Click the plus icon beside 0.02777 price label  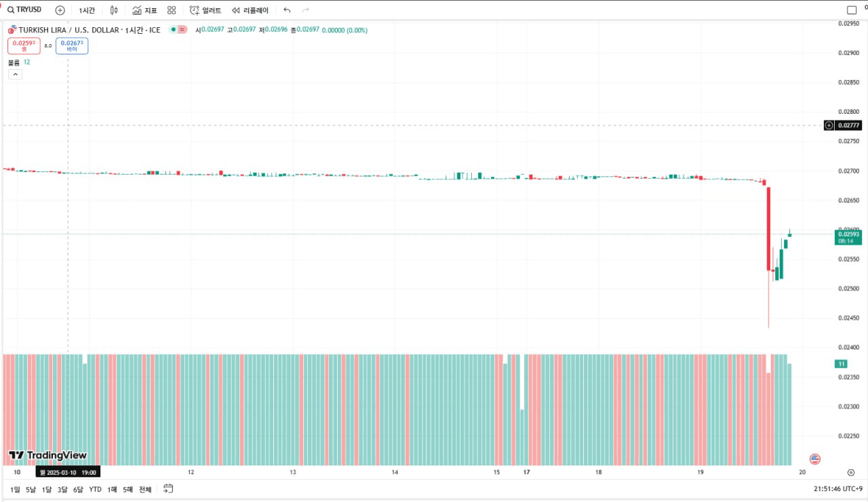point(829,125)
